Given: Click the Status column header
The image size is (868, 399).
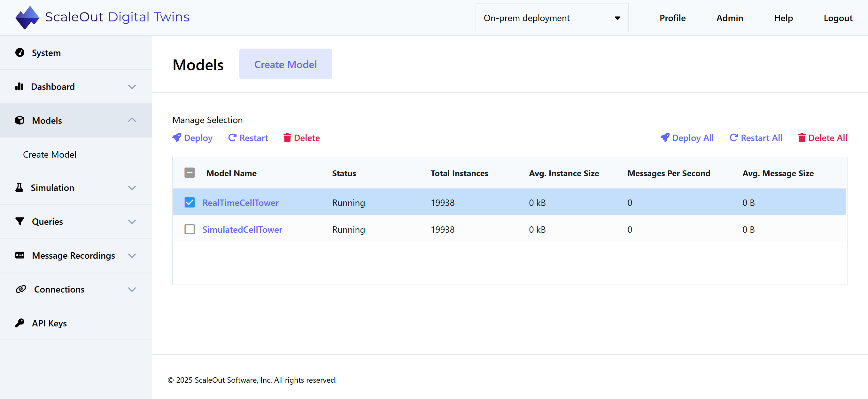Looking at the screenshot, I should click(344, 173).
